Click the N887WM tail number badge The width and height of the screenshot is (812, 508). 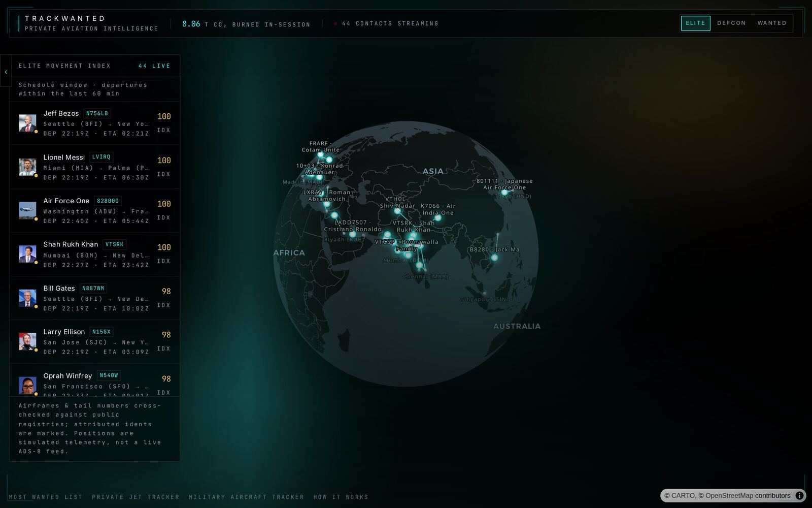[x=93, y=288]
